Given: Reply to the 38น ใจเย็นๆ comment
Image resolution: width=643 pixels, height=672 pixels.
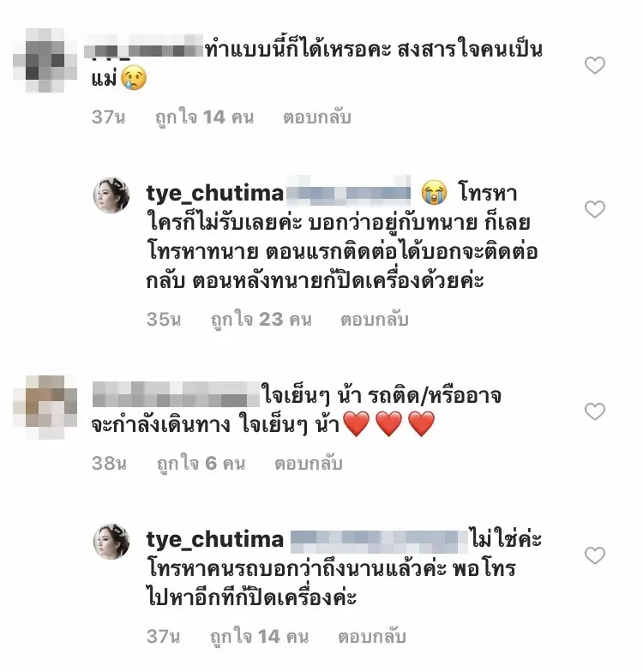Looking at the screenshot, I should tap(309, 463).
